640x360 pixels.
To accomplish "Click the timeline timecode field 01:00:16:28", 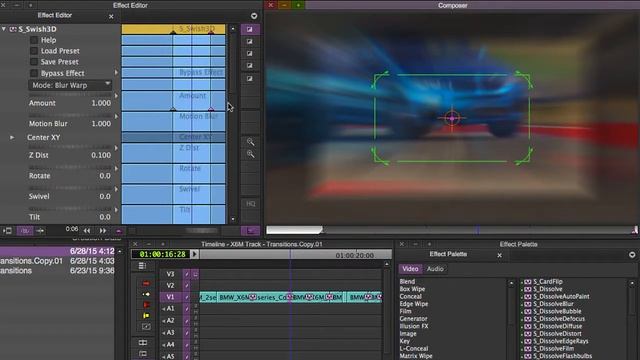I will tap(162, 254).
